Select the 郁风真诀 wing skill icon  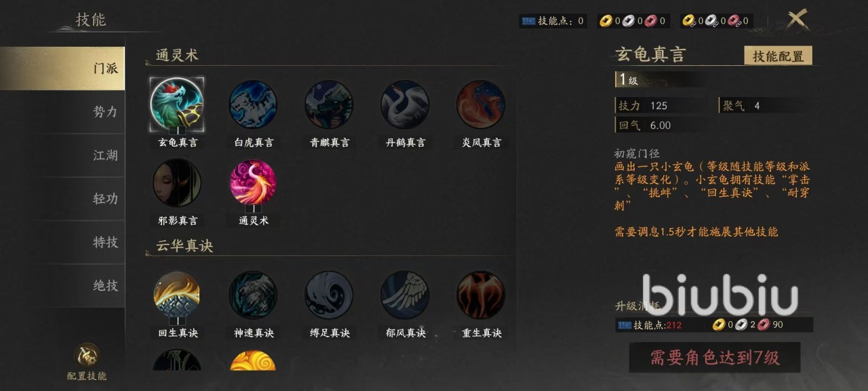point(405,295)
